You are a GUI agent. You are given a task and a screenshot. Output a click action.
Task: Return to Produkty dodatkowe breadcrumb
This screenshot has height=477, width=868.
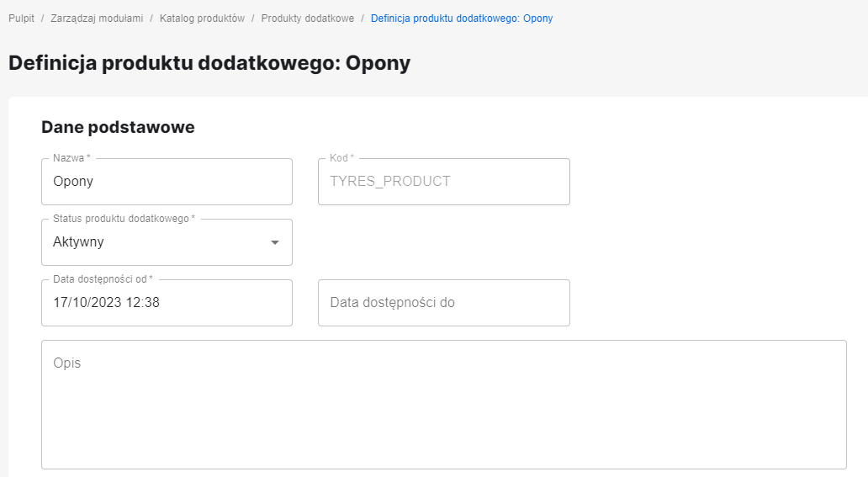307,18
